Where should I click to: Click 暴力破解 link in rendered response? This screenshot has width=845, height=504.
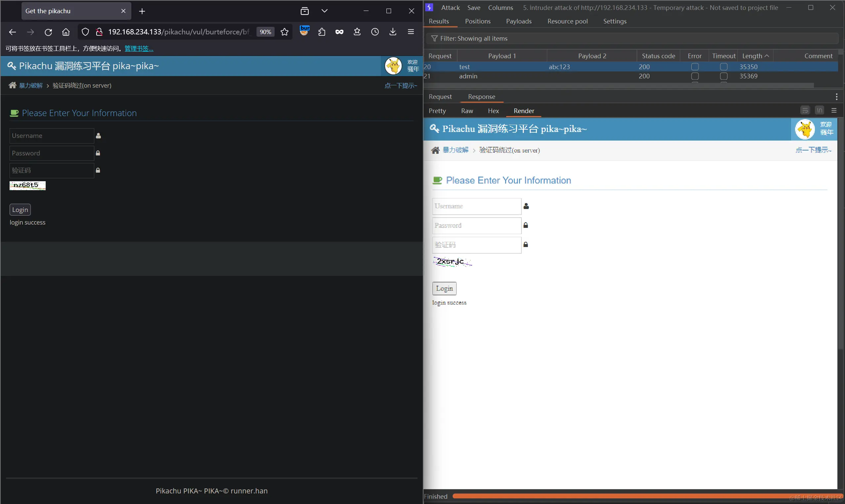[456, 150]
